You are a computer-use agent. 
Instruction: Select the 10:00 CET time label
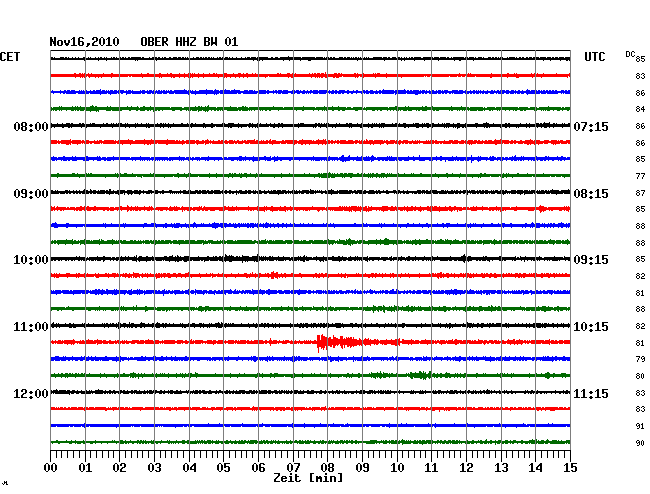[31, 260]
